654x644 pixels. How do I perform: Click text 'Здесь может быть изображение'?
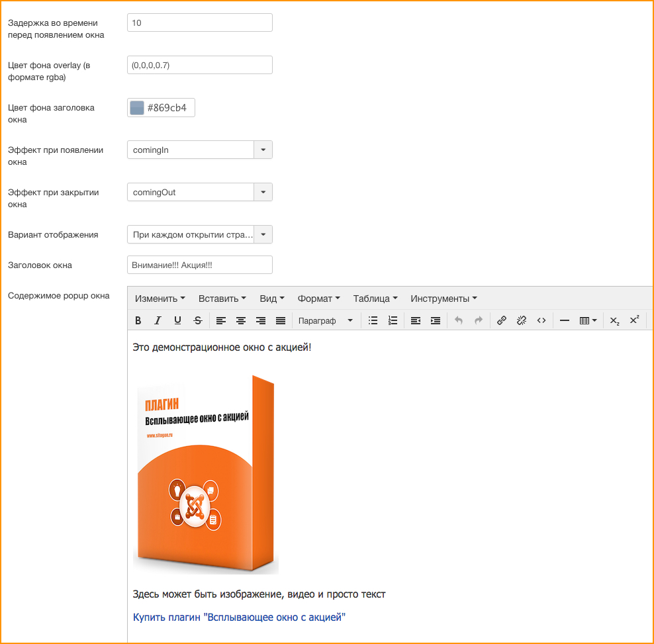point(208,594)
